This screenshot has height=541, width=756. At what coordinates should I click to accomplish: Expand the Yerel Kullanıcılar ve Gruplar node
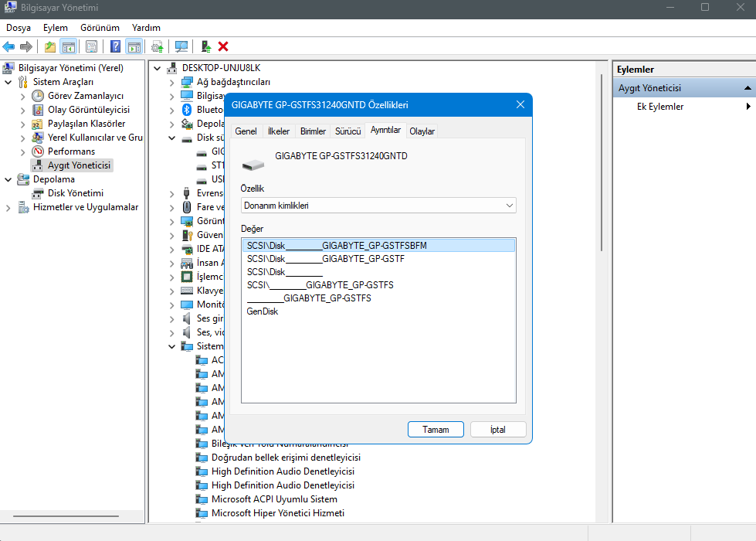(x=22, y=138)
